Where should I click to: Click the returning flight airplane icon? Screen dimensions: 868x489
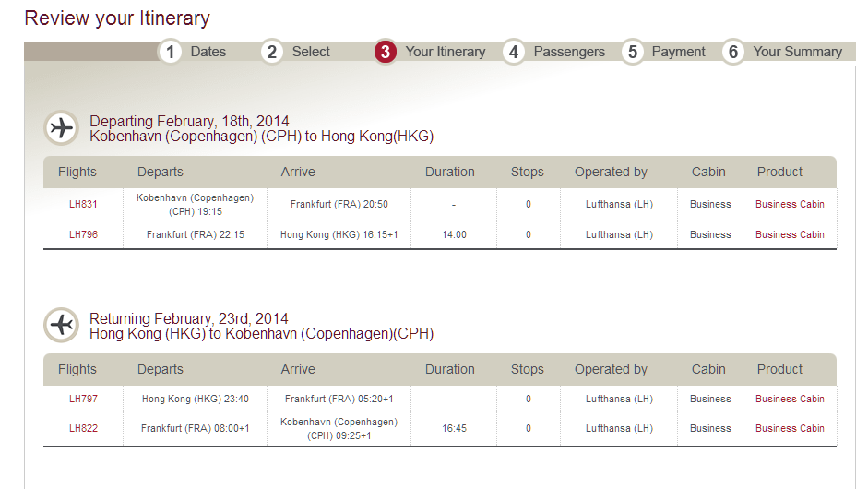(62, 325)
